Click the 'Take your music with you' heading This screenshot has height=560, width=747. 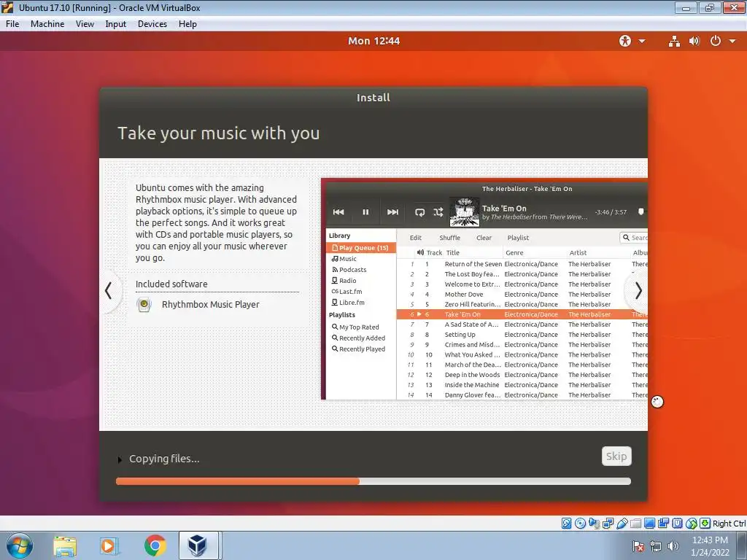pos(219,133)
